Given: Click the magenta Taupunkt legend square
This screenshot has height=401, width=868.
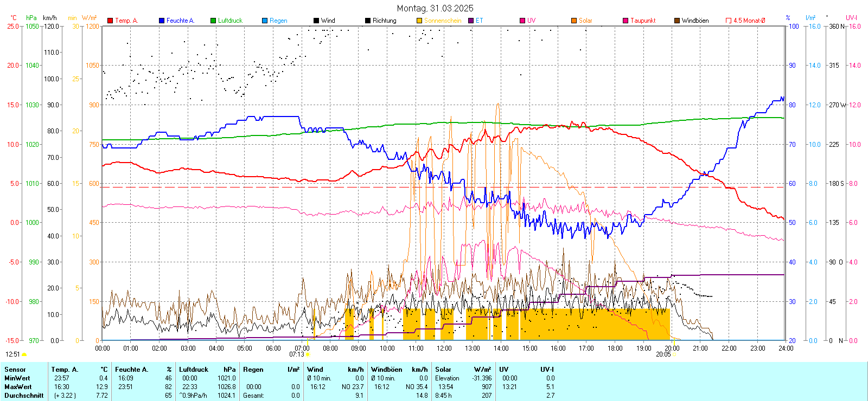Looking at the screenshot, I should pos(626,21).
